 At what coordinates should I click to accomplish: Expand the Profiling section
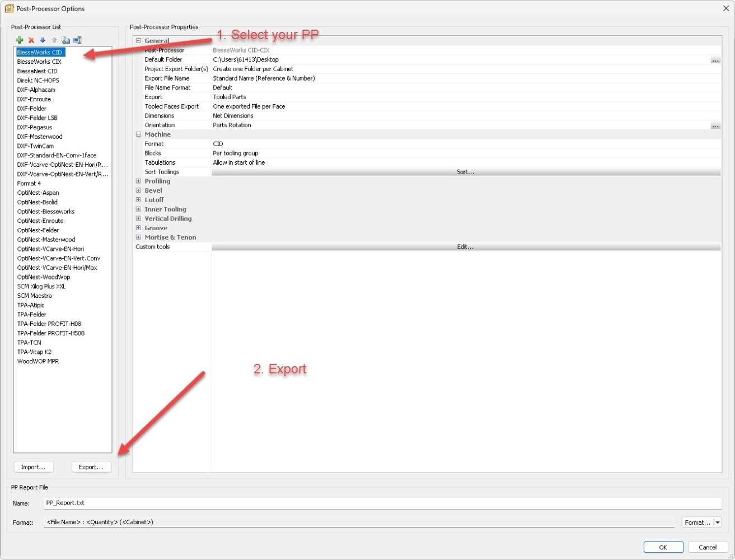tap(138, 181)
